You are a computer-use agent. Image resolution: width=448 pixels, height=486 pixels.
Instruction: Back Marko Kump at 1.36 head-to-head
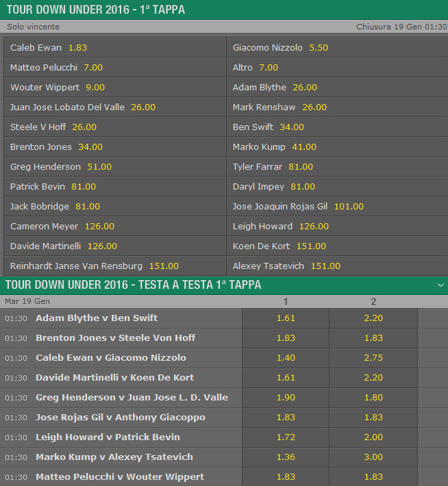[x=286, y=457]
